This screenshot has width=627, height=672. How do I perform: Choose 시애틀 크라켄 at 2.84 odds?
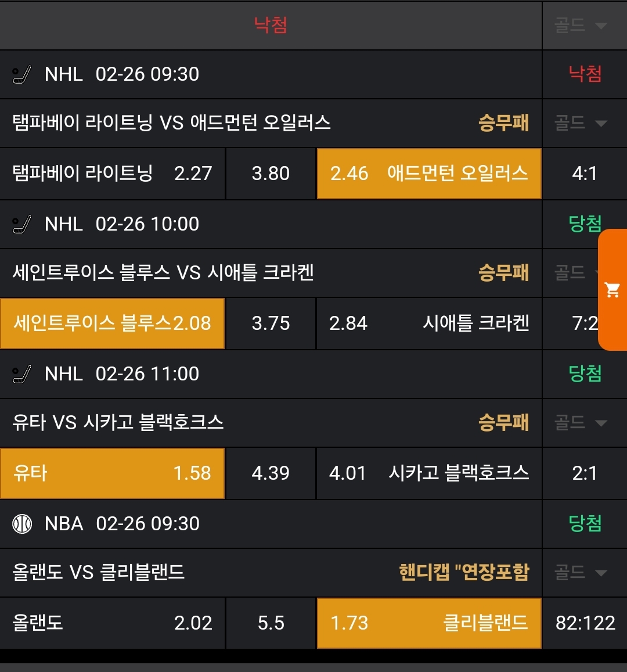pyautogui.click(x=429, y=324)
